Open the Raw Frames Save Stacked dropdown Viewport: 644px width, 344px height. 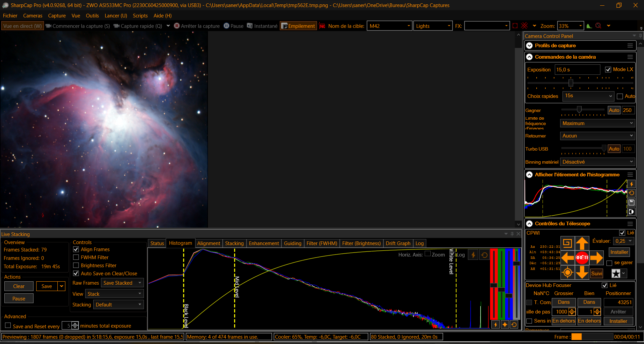[122, 283]
